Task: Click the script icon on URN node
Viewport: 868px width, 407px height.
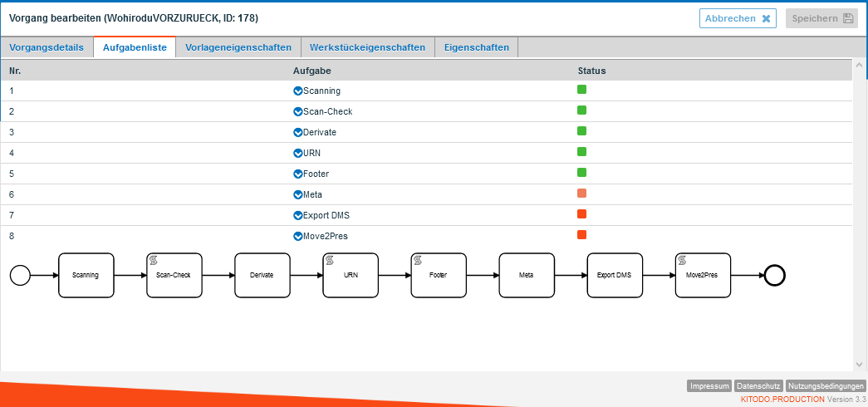Action: [330, 260]
